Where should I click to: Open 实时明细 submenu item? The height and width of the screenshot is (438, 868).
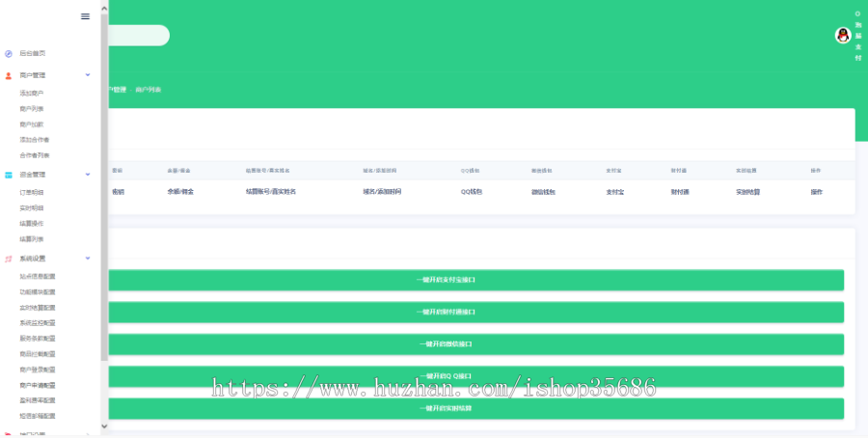(32, 208)
